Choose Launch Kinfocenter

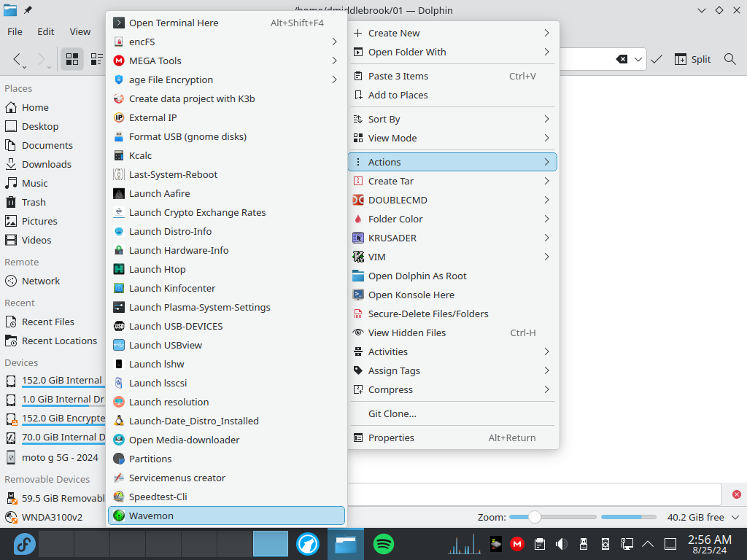[226, 288]
